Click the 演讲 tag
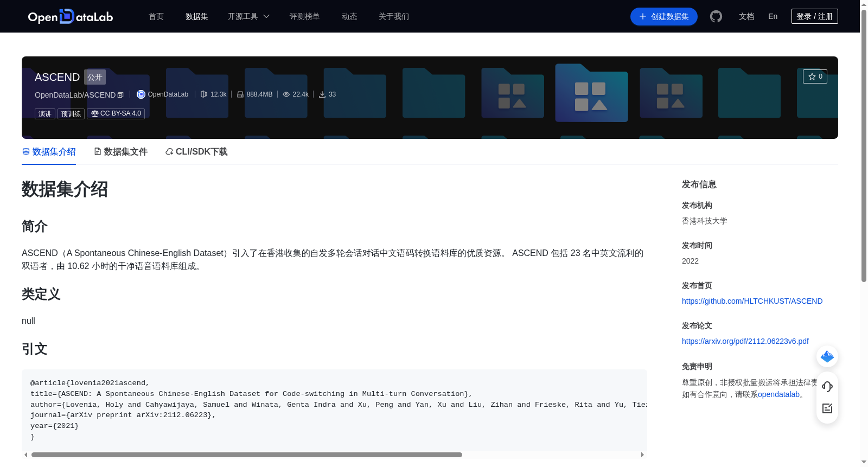This screenshot has width=868, height=467. (x=45, y=114)
